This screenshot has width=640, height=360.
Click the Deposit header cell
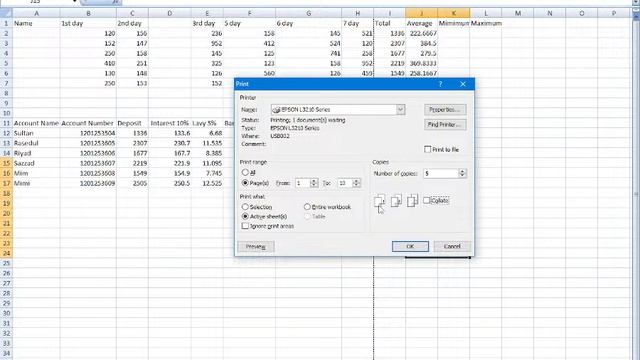point(132,123)
